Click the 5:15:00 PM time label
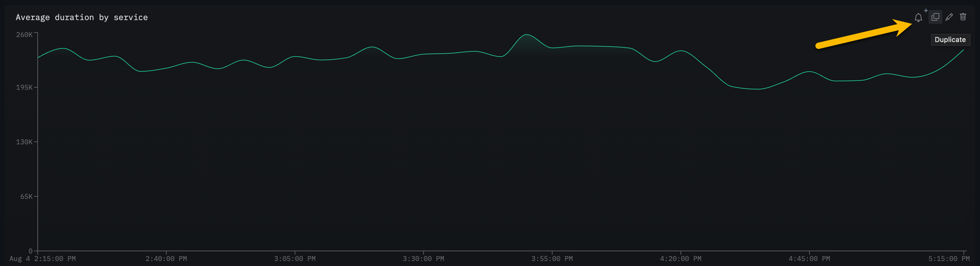Image resolution: width=980 pixels, height=266 pixels. point(949,259)
